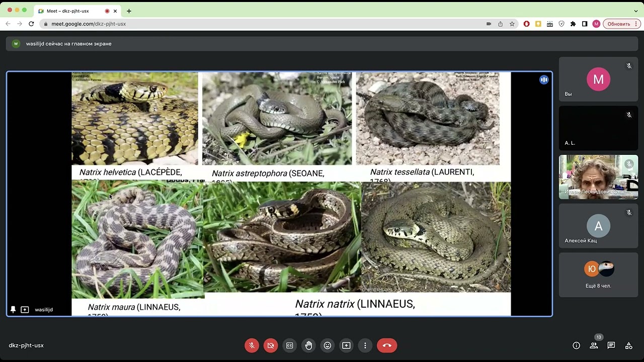Click the pin icon on wasilijd's presentation
Viewport: 644px width, 362px height.
[x=13, y=310]
